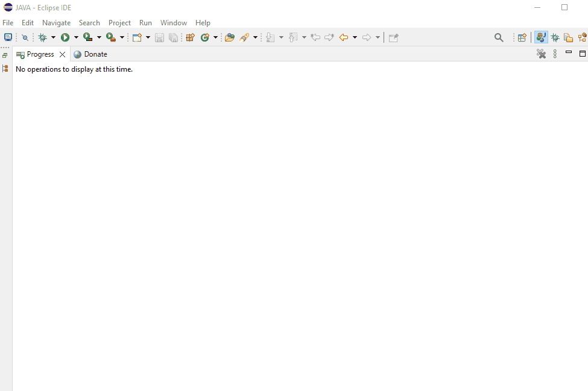Select the Java perspective button

click(541, 37)
